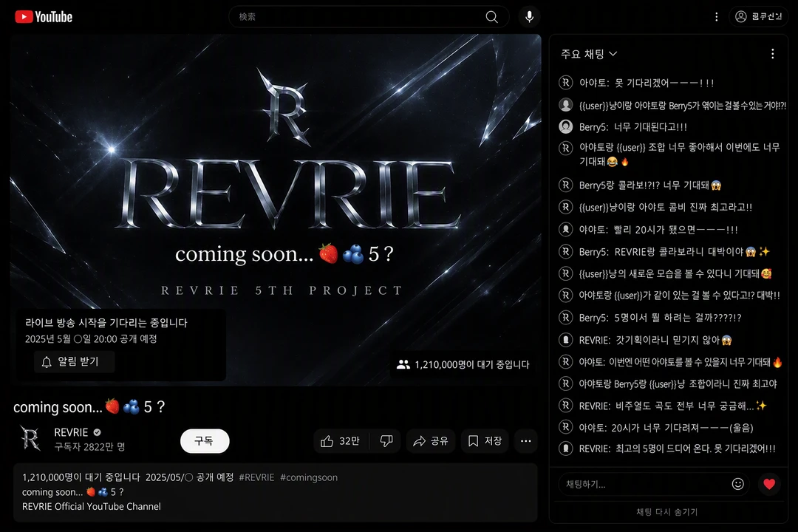798x532 pixels.
Task: Click subscriber count 구독자 2822만 명
Action: pos(89,447)
